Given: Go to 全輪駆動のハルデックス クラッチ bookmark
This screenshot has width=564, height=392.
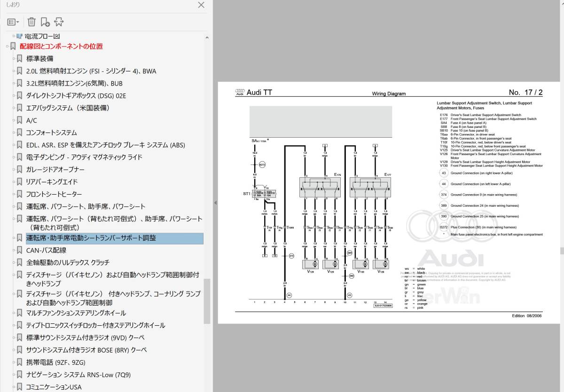Looking at the screenshot, I should tap(68, 262).
